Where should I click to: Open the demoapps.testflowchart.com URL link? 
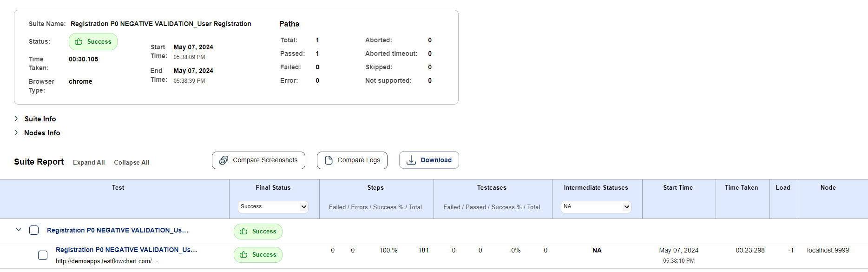(x=106, y=261)
